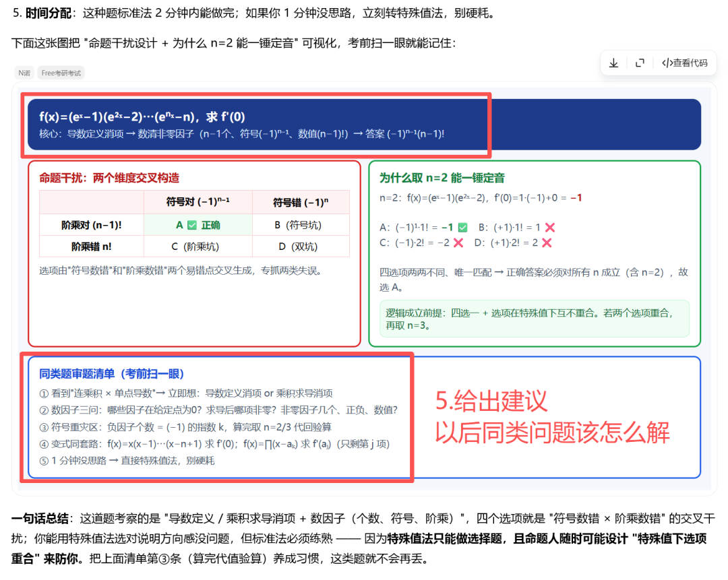Image resolution: width=728 pixels, height=580 pixels.
Task: Click the bold phrase 特殊值法只能做选择题
Action: (445, 539)
